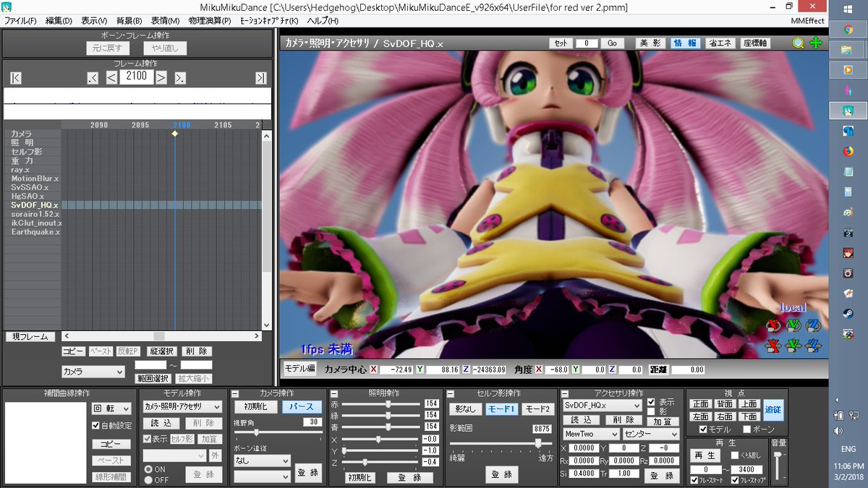Go to previous keyframe with .< button
868x488 pixels.
click(93, 78)
